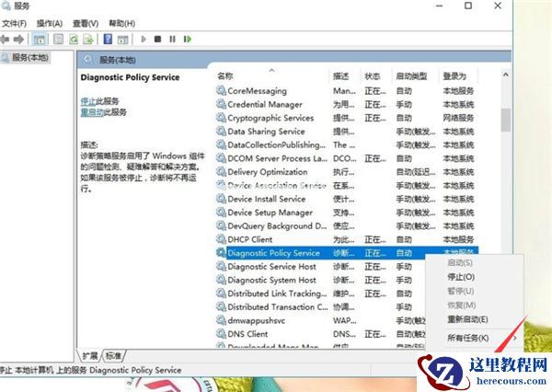Switch to the 扩展 tab

coord(90,356)
